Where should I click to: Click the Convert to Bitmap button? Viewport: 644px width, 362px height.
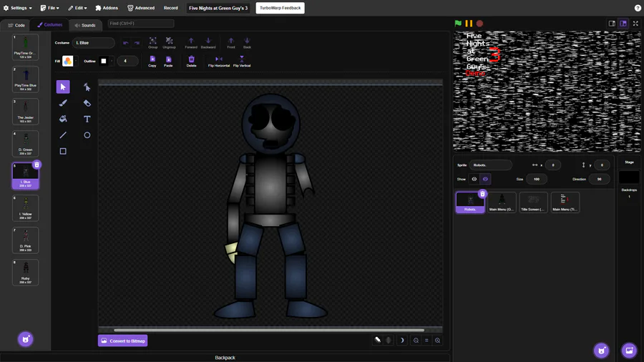coord(123,341)
